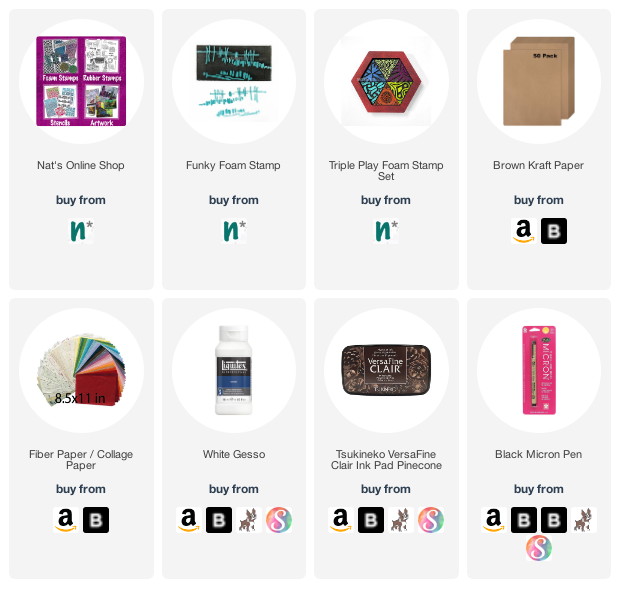620x599 pixels.
Task: Click the colorful S icon under VersaFine Clair Ink Pad
Action: coord(431,520)
